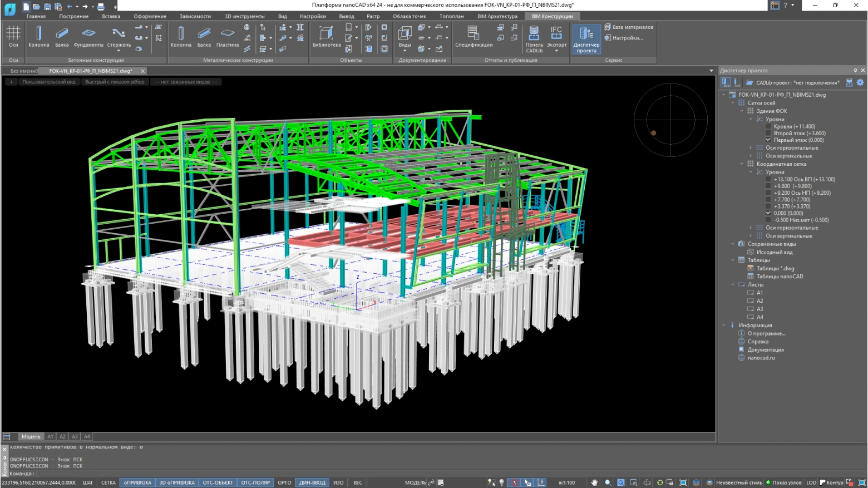Enable the +7.700 level checkbox
868x488 pixels.
pyautogui.click(x=768, y=200)
